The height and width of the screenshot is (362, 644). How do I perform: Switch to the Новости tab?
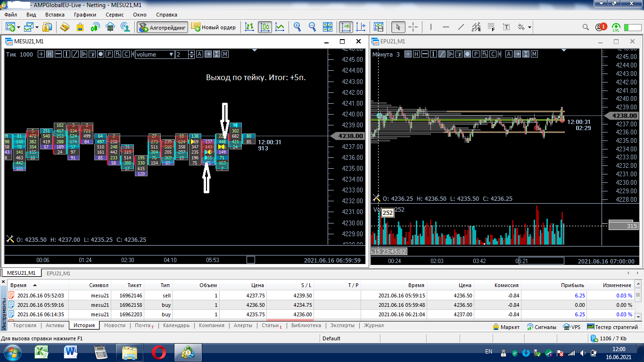(x=115, y=325)
